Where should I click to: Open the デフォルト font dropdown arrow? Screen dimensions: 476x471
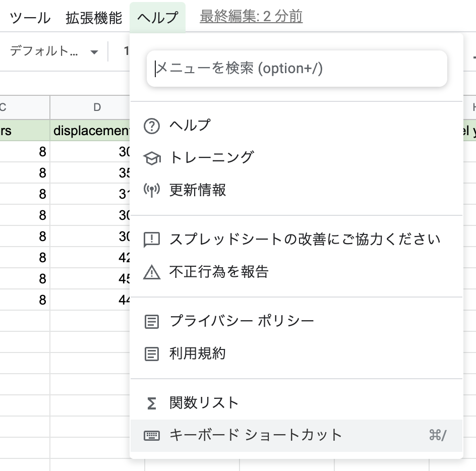click(x=94, y=52)
